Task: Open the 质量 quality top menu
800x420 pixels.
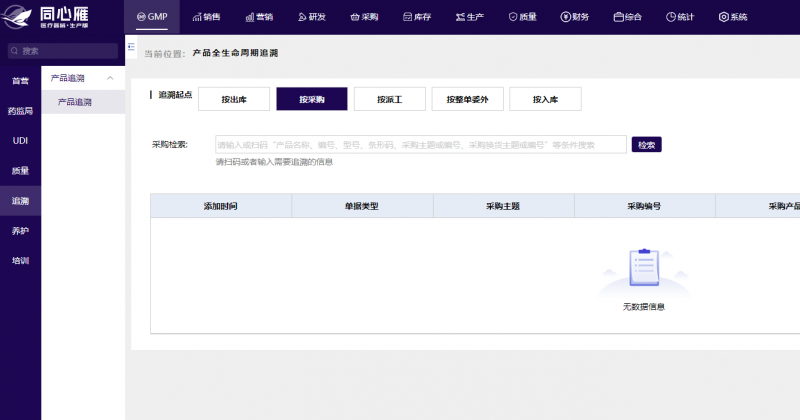Action: (x=522, y=17)
